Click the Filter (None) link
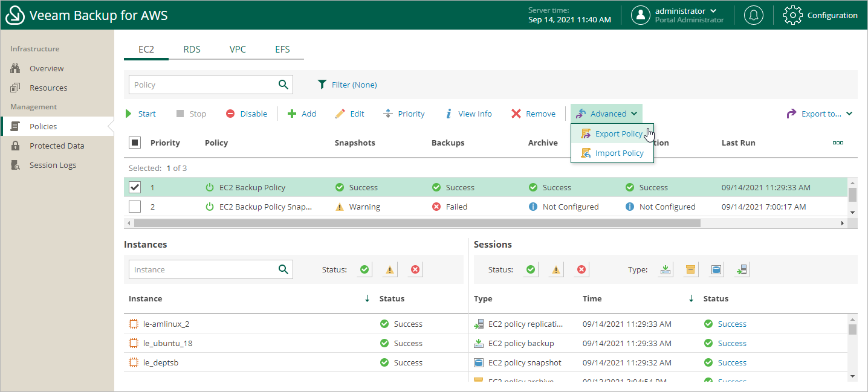The width and height of the screenshot is (868, 392). pos(354,85)
